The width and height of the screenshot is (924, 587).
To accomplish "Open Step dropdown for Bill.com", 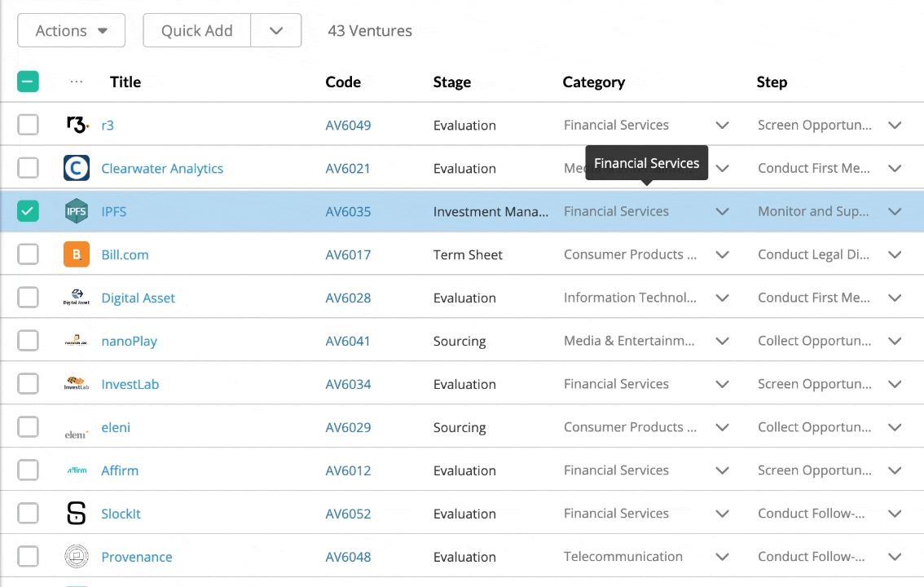I will coord(895,254).
